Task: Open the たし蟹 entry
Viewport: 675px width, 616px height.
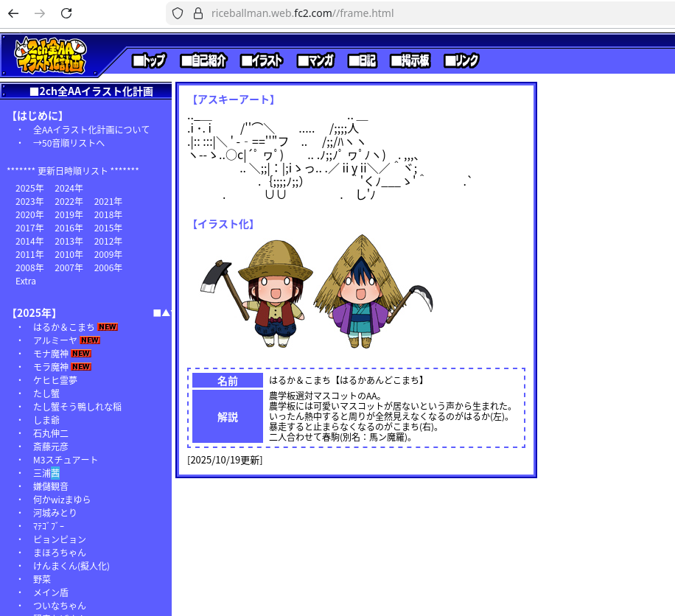Action: pyautogui.click(x=46, y=393)
